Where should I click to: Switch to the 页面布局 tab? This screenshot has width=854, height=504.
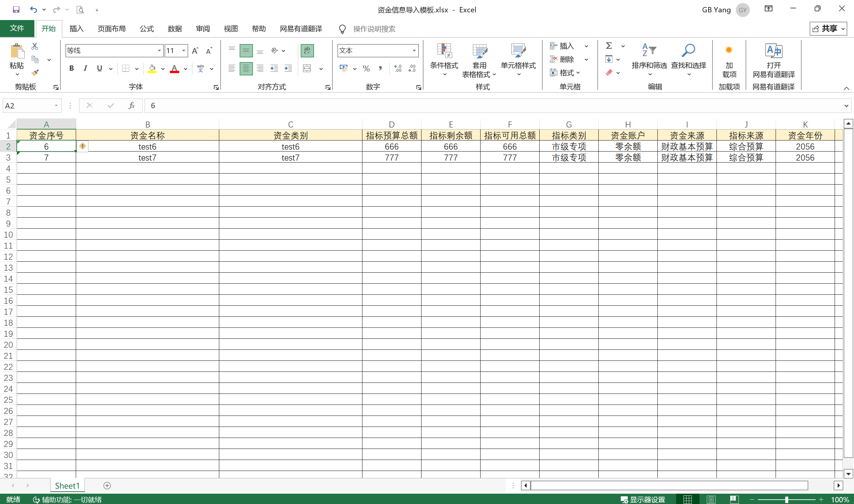112,29
